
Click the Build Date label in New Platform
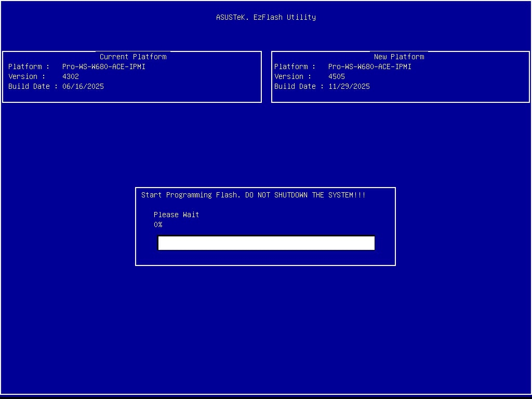tap(295, 86)
